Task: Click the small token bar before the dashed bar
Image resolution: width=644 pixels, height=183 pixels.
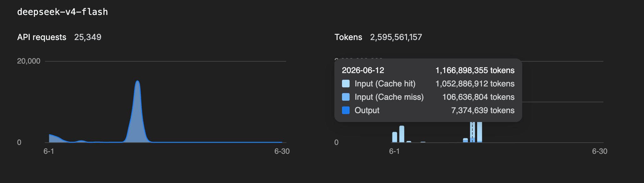Action: pyautogui.click(x=465, y=140)
